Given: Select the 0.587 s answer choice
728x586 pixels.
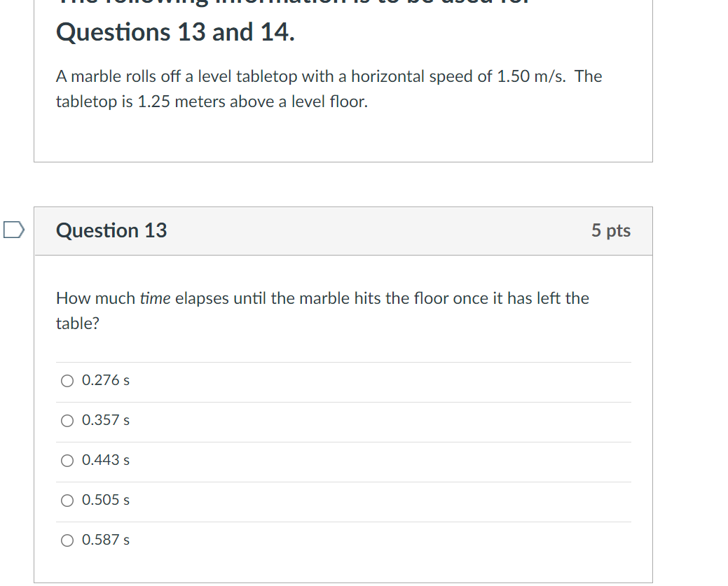Looking at the screenshot, I should click(67, 540).
